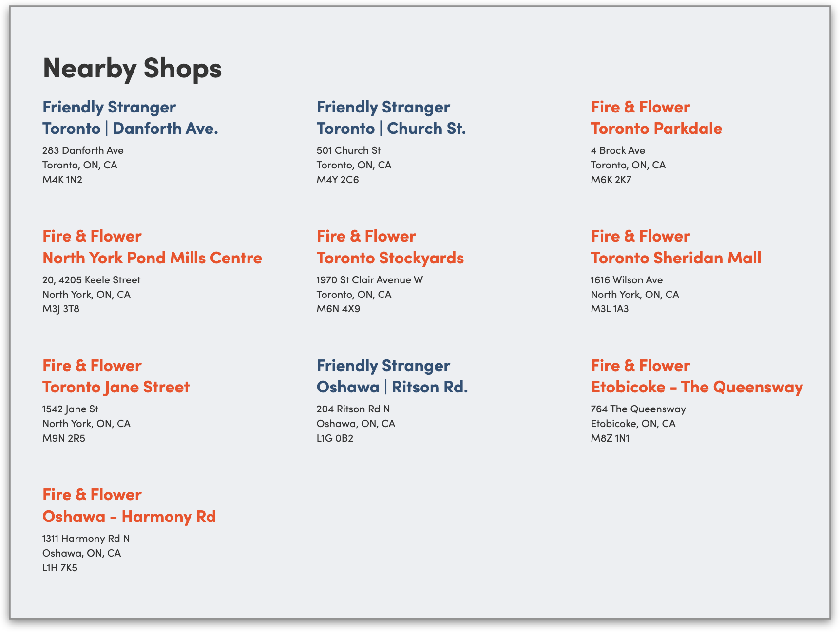Viewport: 840px width, 632px height.
Task: Select Fire & Flower Toronto Parkdale shop
Action: [656, 118]
